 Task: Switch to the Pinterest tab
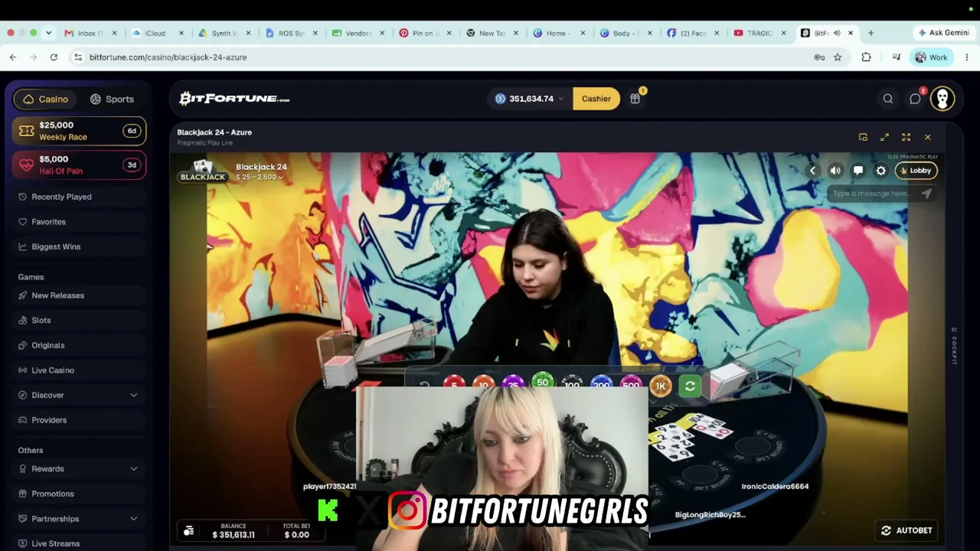[426, 33]
